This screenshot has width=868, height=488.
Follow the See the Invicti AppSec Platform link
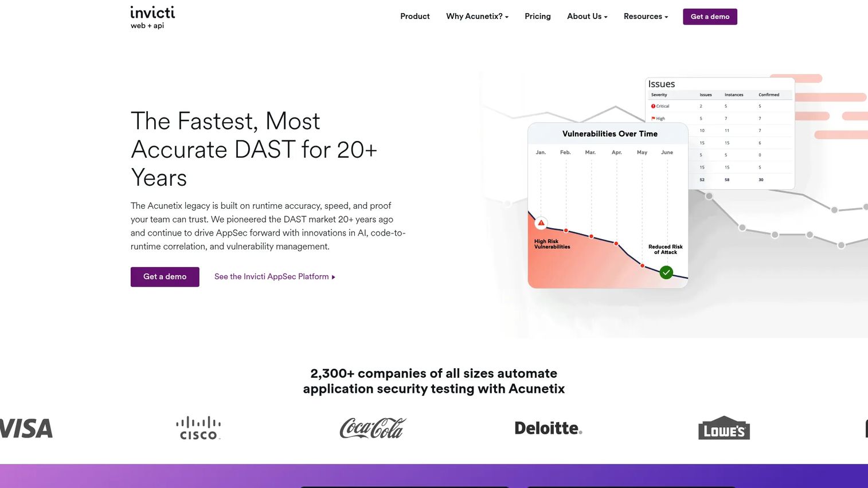(x=275, y=277)
